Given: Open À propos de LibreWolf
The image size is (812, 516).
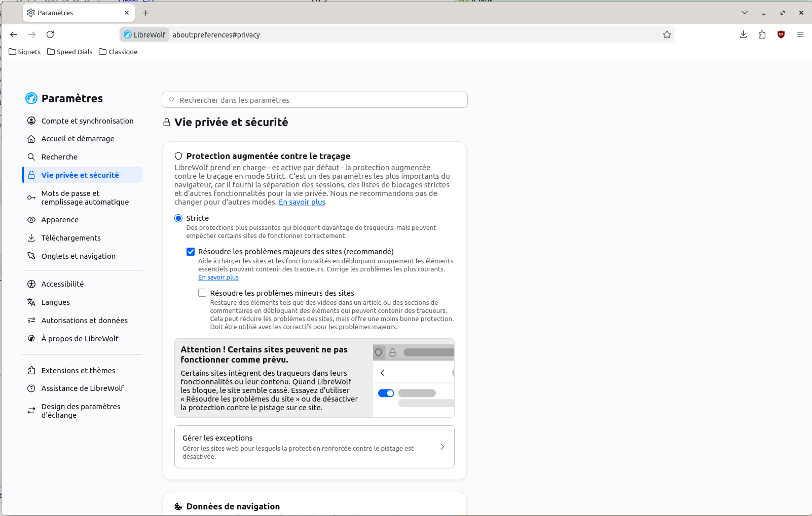Looking at the screenshot, I should click(82, 339).
